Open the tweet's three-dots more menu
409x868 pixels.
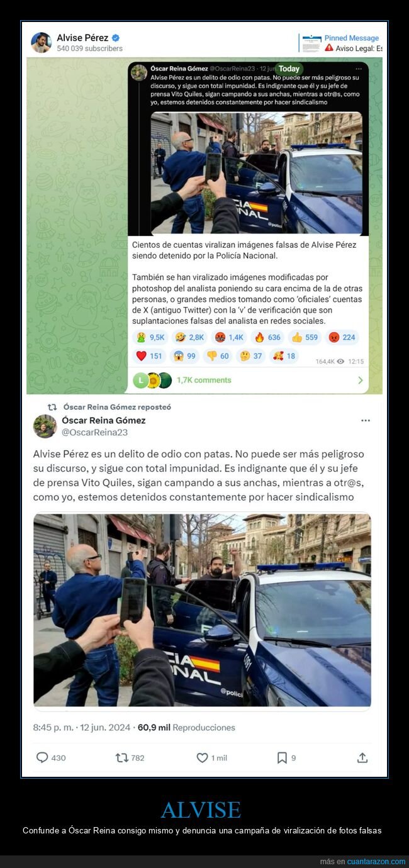coord(366,420)
